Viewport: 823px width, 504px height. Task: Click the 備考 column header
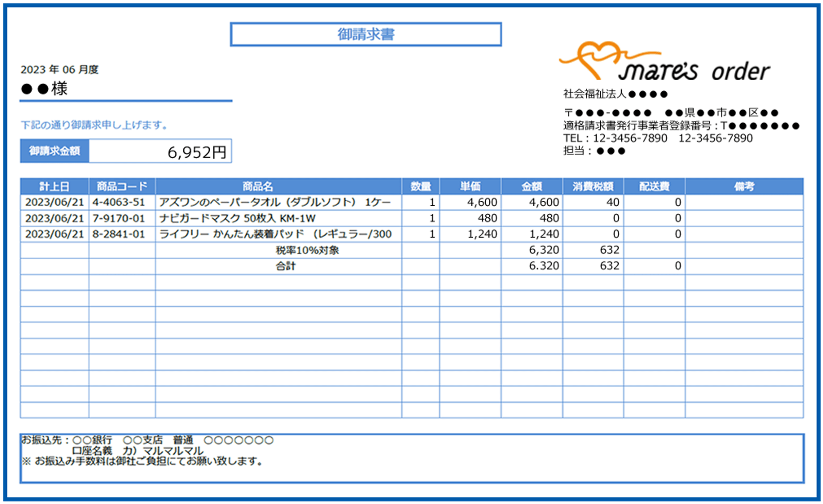744,186
